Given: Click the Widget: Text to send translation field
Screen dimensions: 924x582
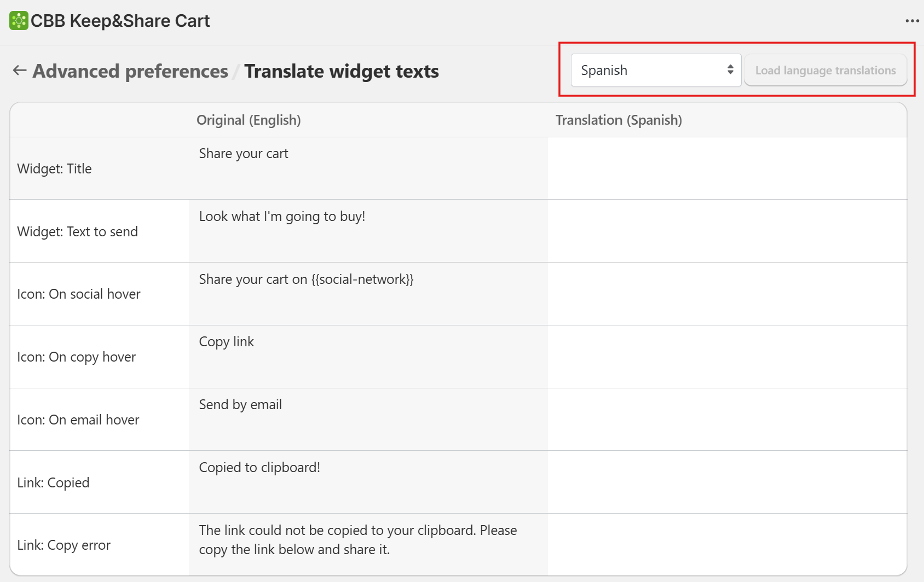Looking at the screenshot, I should [x=727, y=231].
